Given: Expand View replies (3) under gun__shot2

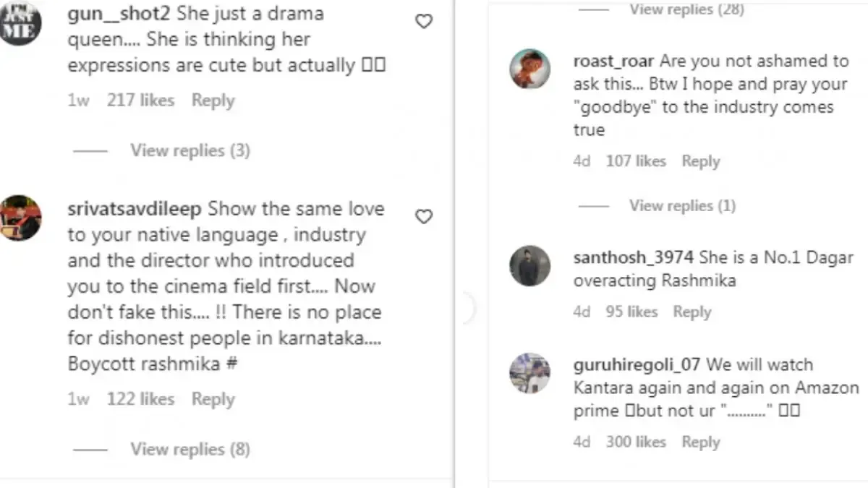Looking at the screenshot, I should [x=190, y=150].
